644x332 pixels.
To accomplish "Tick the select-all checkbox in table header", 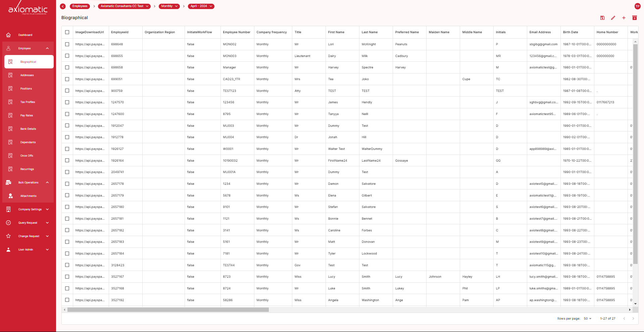I will click(x=67, y=32).
